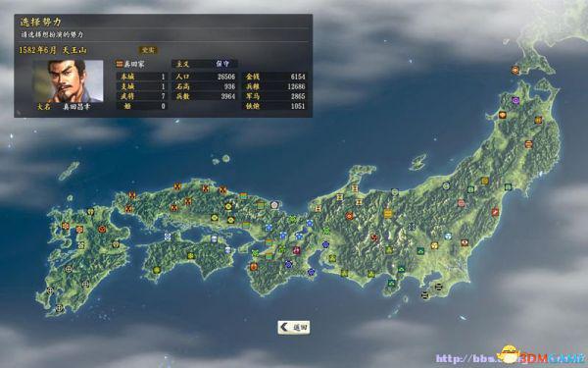Click the 返回 back button

294,327
